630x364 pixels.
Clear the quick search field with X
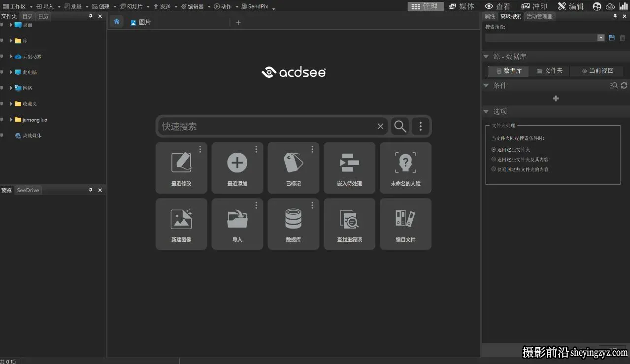[380, 126]
